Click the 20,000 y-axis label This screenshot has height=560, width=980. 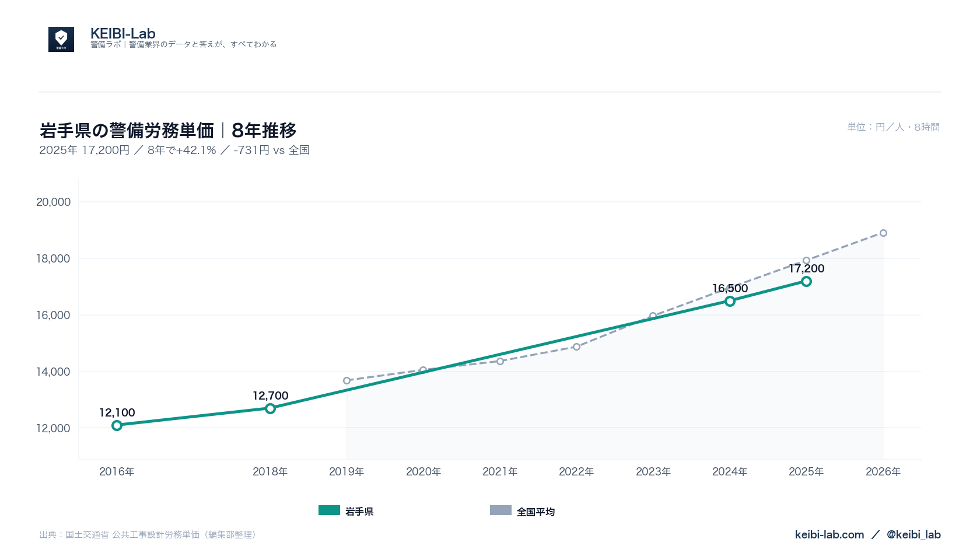53,202
